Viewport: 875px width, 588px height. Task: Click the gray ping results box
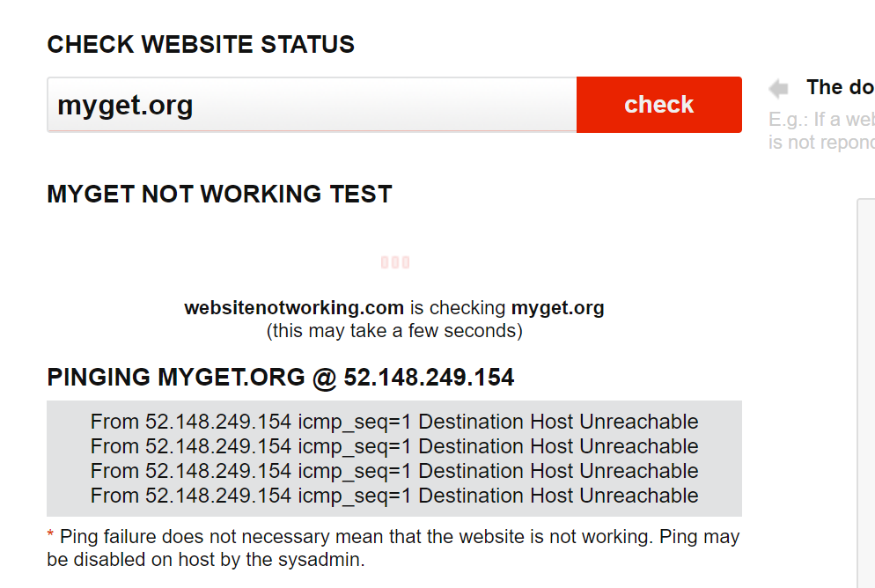[395, 459]
